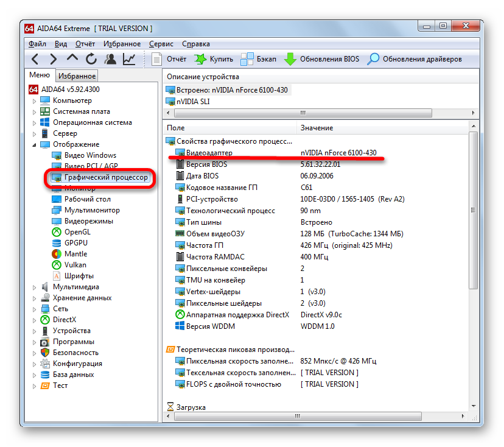Collapse the Отображение tree node
This screenshot has height=447, width=504.
coord(35,144)
